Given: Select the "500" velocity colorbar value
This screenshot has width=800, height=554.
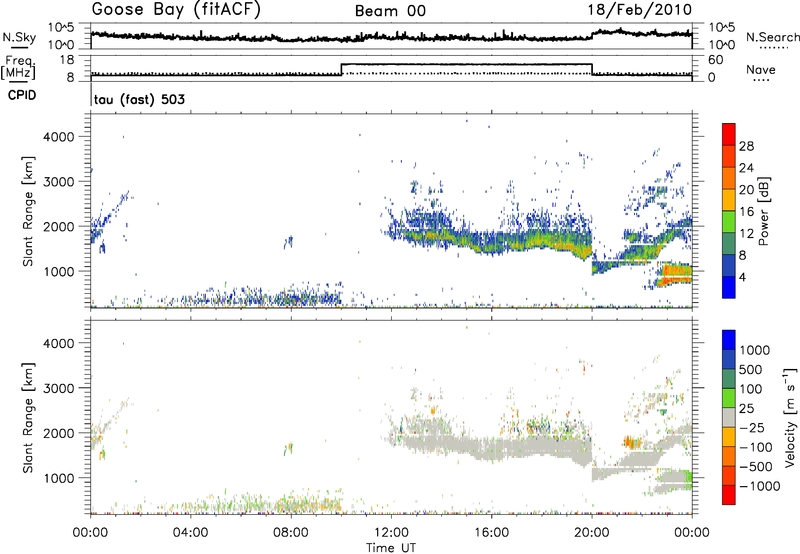Looking at the screenshot, I should point(751,369).
